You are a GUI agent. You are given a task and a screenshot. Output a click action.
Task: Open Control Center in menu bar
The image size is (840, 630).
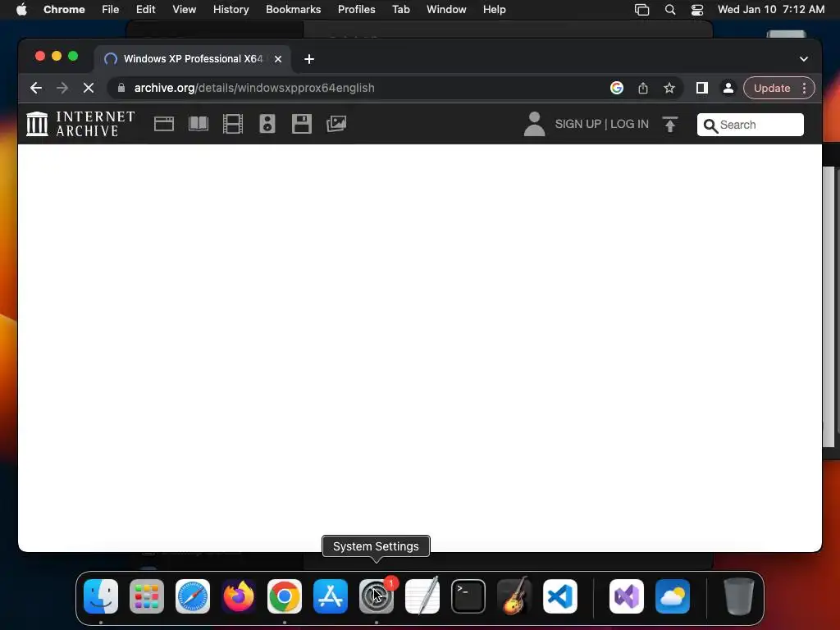pyautogui.click(x=697, y=10)
